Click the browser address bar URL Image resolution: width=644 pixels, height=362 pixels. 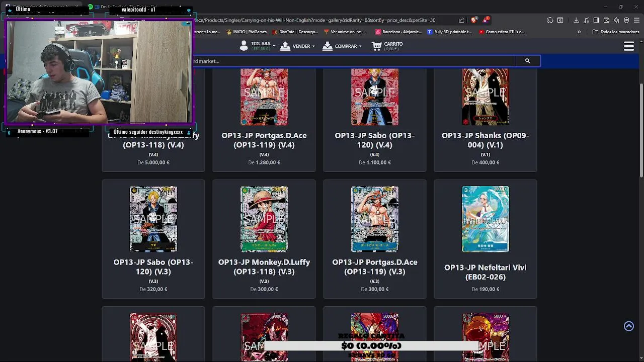coord(314,20)
